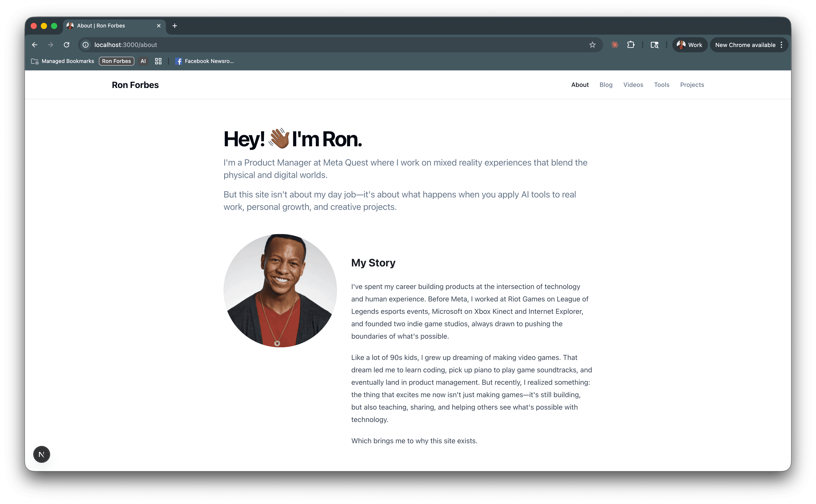The image size is (816, 504).
Task: Click the Next.js badge in bottom-left corner
Action: point(41,454)
